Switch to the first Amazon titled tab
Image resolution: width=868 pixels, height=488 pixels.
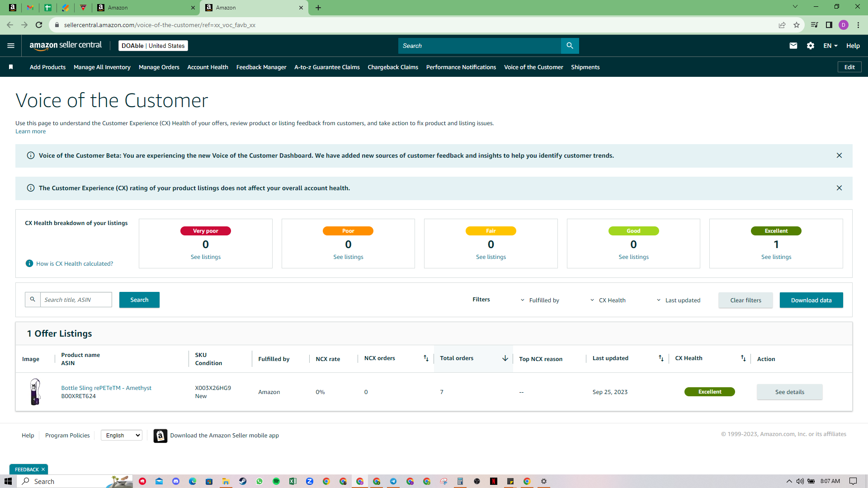point(145,8)
